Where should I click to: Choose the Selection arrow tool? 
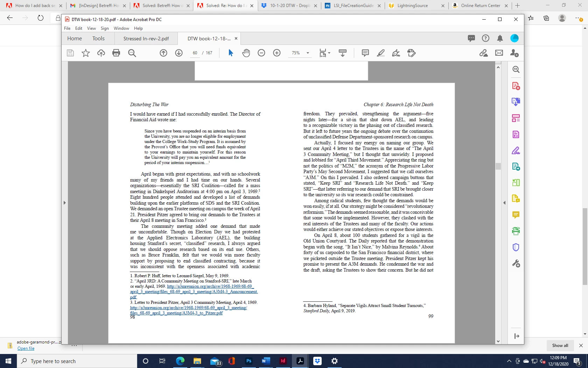coord(231,53)
